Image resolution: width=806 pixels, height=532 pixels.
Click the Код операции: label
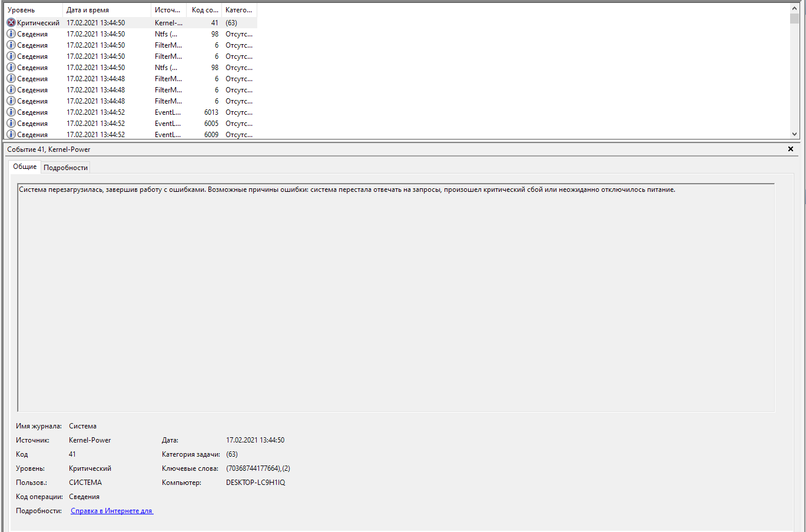coord(39,497)
